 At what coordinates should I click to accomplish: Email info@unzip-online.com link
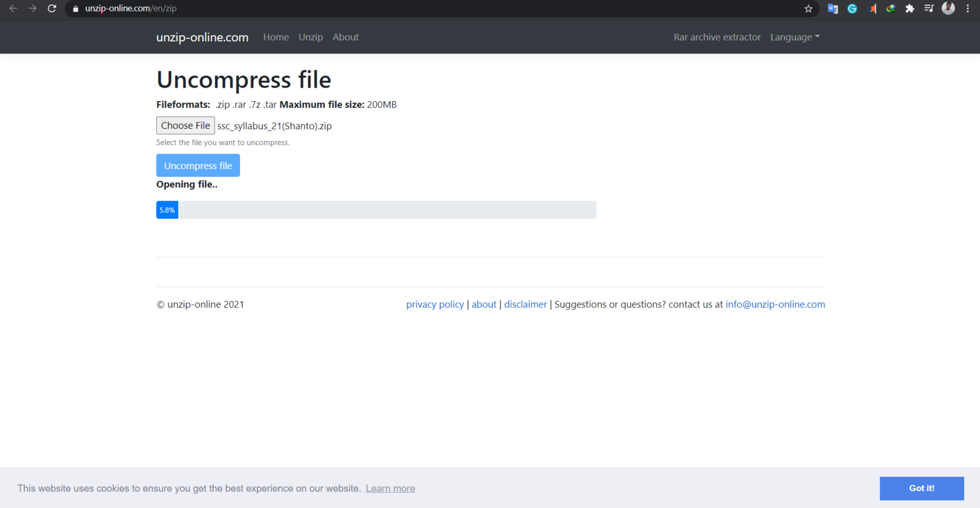pos(775,305)
